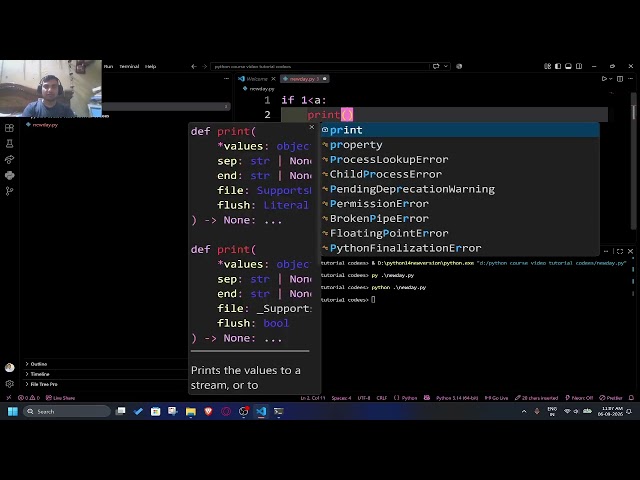Screen dimensions: 640x480
Task: Open the Source Control branch icon
Action: pyautogui.click(x=9, y=191)
